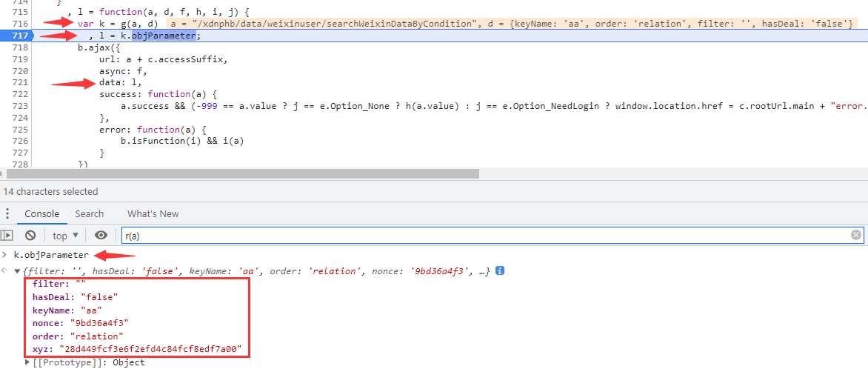Screen dimensions: 868x369
Task: Click the object info badge icon
Action: (x=500, y=271)
